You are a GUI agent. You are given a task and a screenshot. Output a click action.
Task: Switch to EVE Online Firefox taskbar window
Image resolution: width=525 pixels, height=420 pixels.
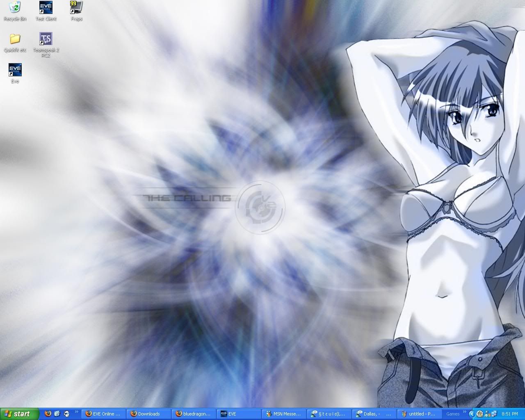pos(103,414)
